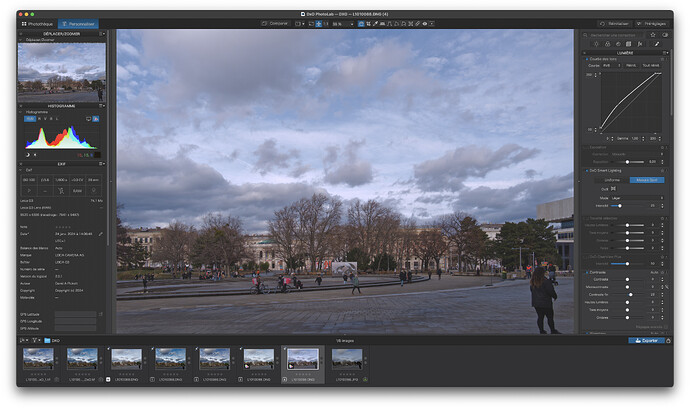Open the EXIF panel menu
The image size is (690, 409).
pos(102,164)
